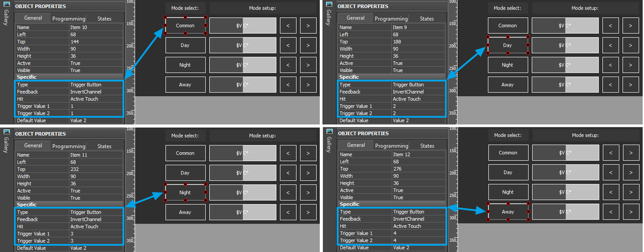Select the highlighted Away trigger button
The image size is (644, 252).
[508, 212]
